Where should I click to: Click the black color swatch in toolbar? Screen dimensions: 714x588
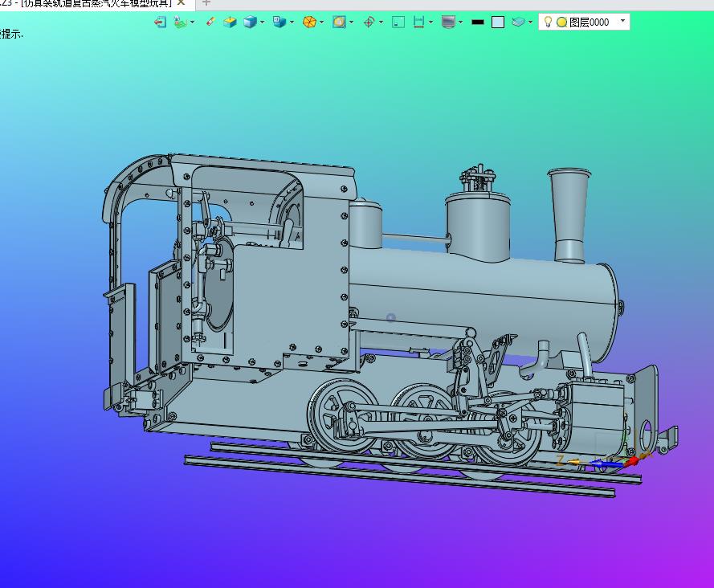click(x=478, y=22)
